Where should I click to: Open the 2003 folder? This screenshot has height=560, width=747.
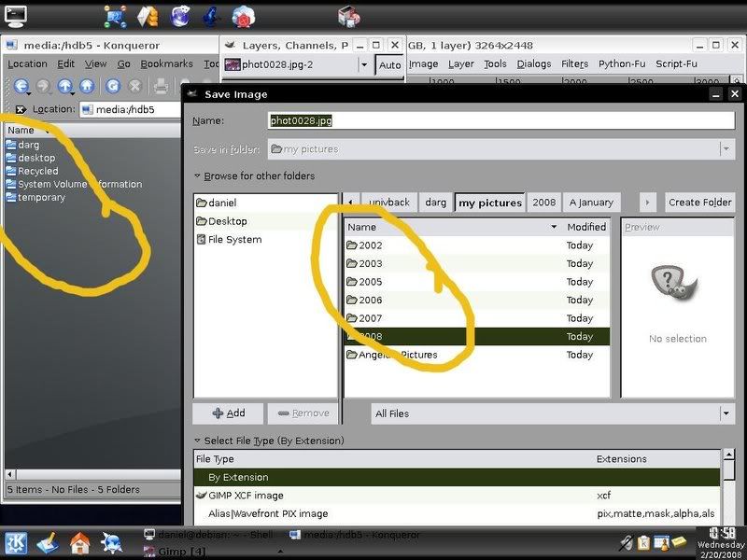coord(476,263)
